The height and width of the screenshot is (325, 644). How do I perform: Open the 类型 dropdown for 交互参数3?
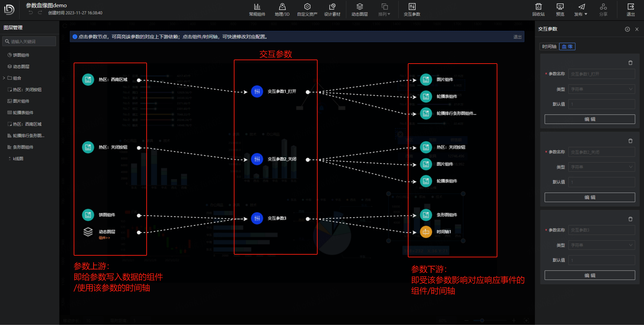pos(601,245)
